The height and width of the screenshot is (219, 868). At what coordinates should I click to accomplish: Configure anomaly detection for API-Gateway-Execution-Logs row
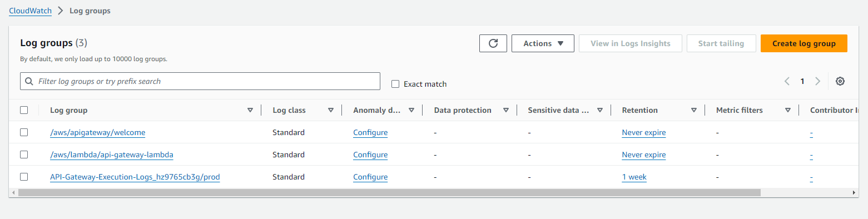(x=370, y=177)
